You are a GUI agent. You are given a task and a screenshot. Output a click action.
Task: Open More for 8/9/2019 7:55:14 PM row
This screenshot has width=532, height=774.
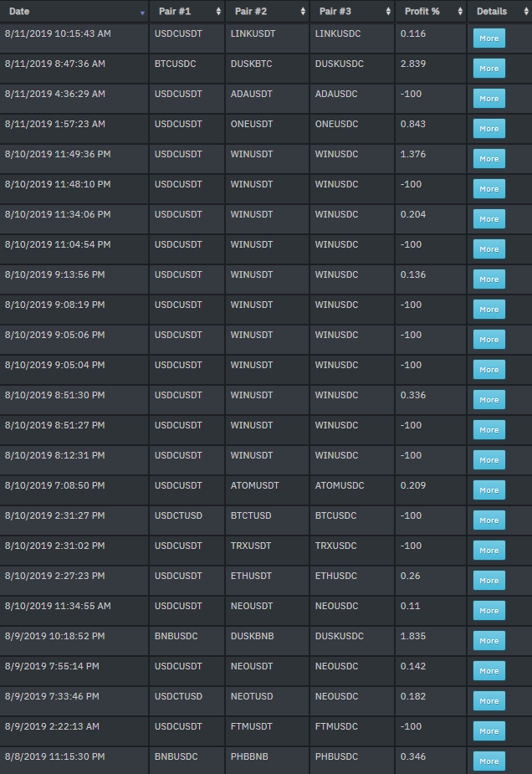[x=489, y=671]
